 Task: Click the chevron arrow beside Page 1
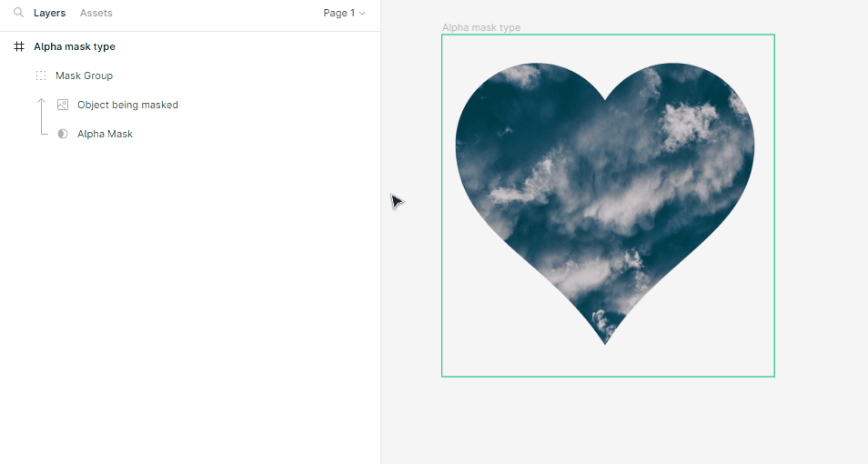(362, 14)
